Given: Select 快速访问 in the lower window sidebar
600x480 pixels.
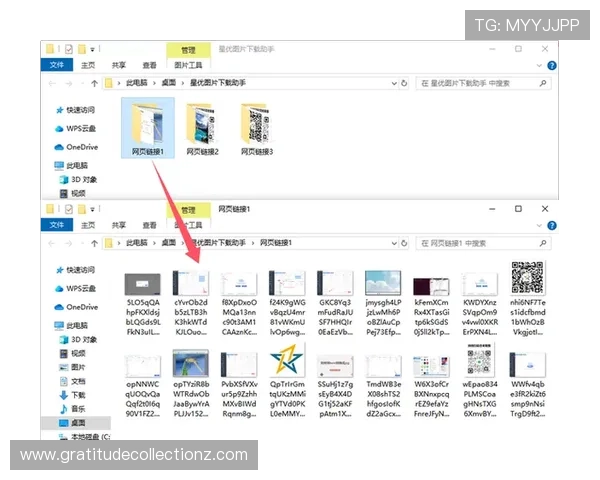Looking at the screenshot, I should pos(75,270).
